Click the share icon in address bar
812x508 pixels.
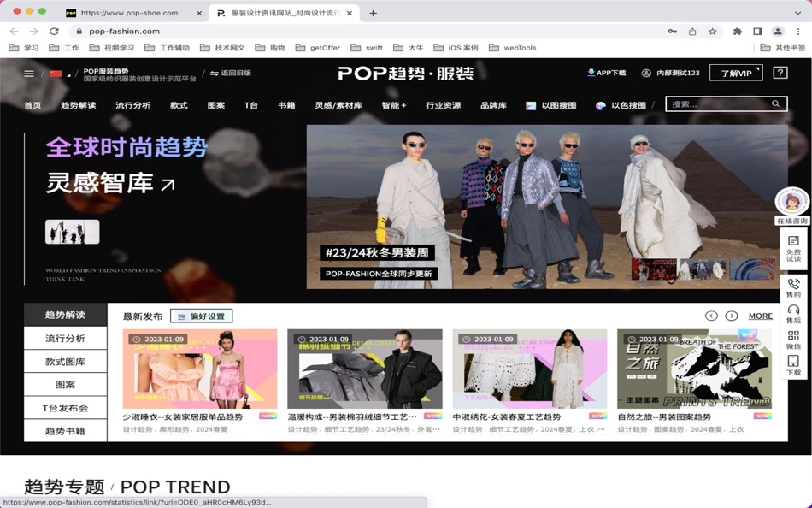tap(692, 31)
